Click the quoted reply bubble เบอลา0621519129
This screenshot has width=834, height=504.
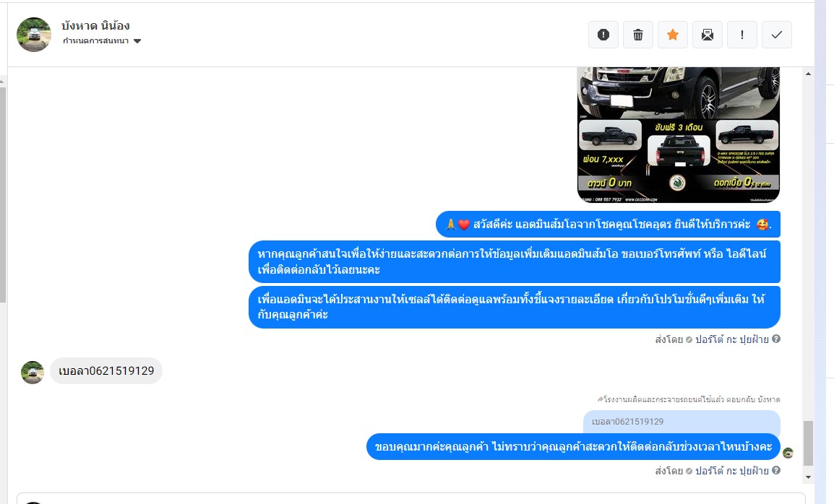682,422
